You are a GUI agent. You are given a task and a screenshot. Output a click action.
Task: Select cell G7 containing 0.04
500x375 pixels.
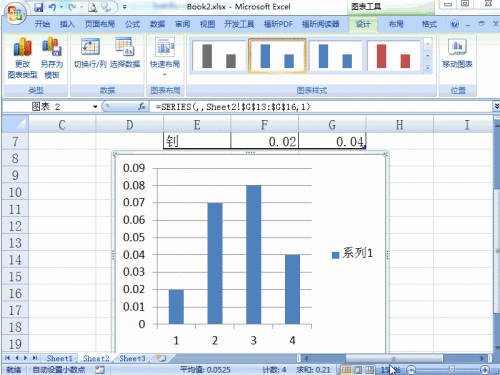332,142
